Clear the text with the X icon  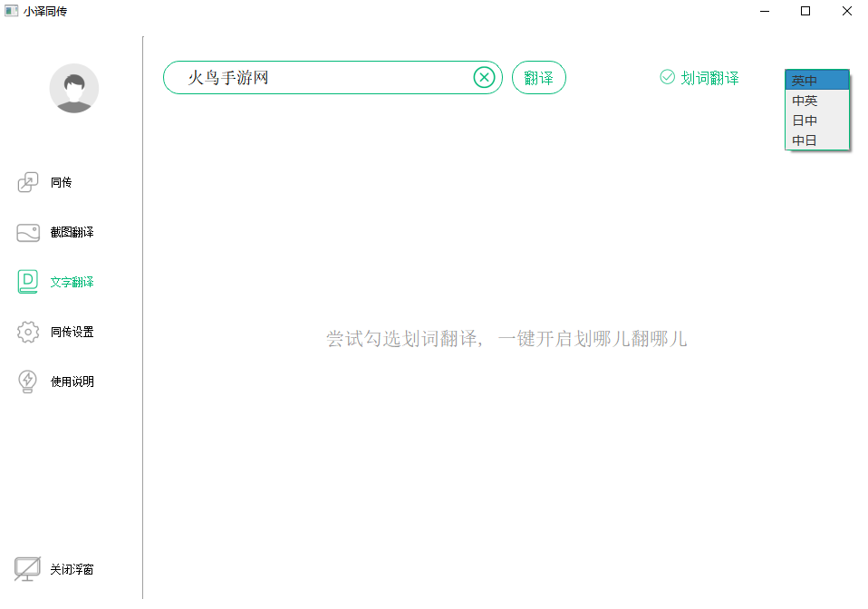(485, 78)
